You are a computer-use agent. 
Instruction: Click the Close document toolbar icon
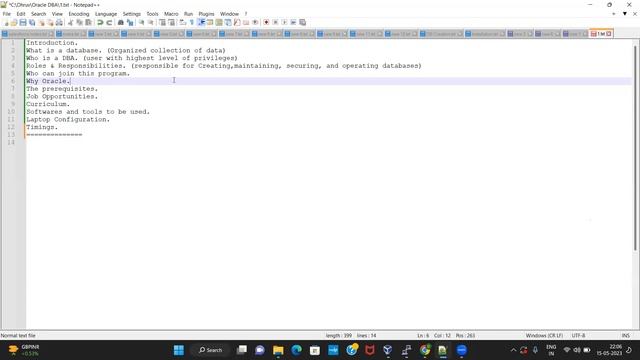41,22
